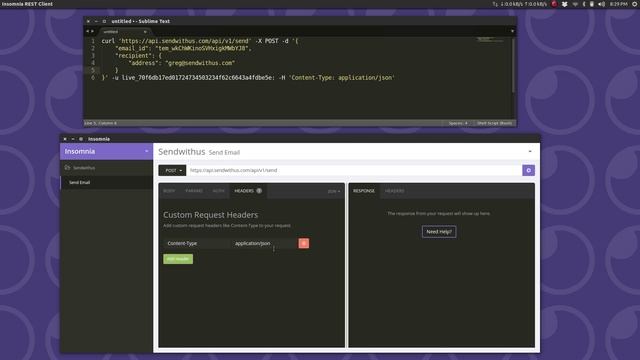Select the request HEADERS tab

click(x=248, y=191)
